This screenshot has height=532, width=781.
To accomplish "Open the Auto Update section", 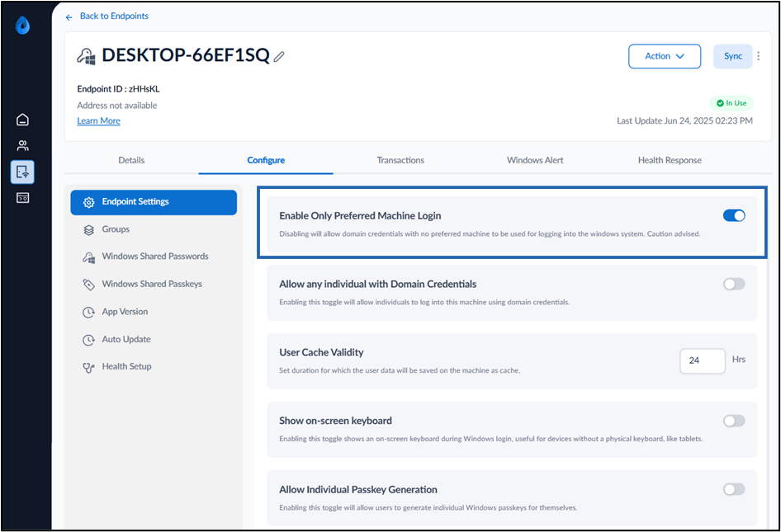I will point(154,339).
